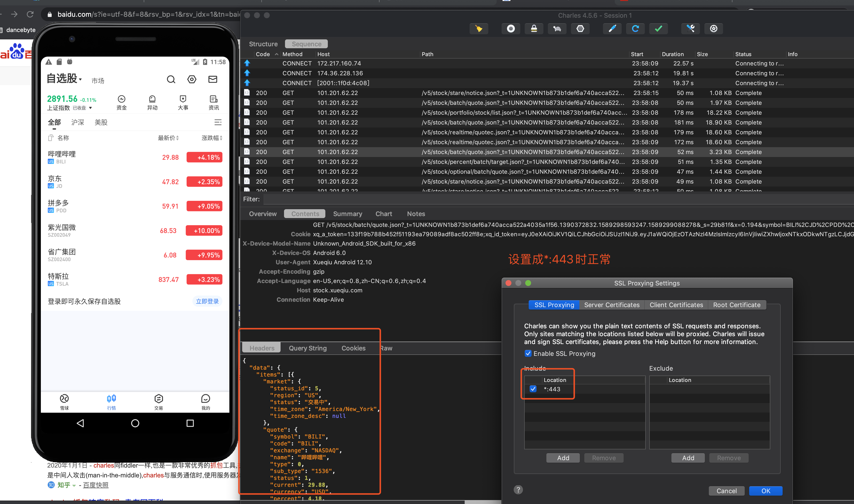
Task: Click the SSL proxying padlock icon
Action: (534, 29)
